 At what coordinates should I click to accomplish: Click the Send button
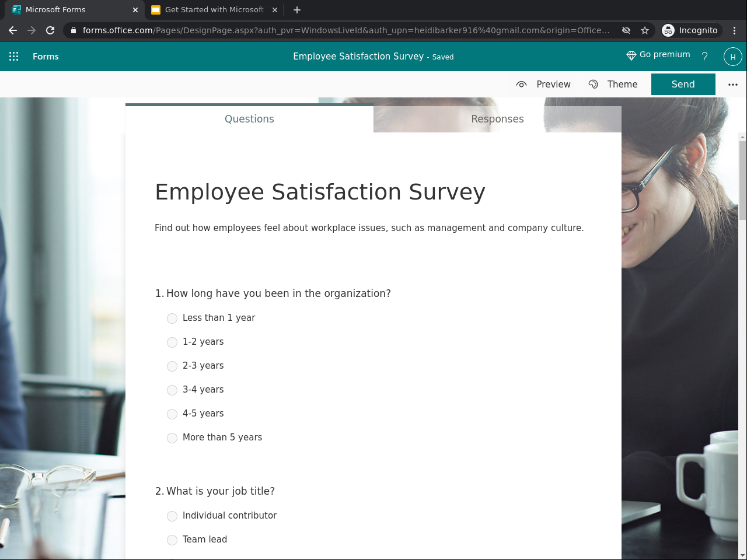point(683,84)
